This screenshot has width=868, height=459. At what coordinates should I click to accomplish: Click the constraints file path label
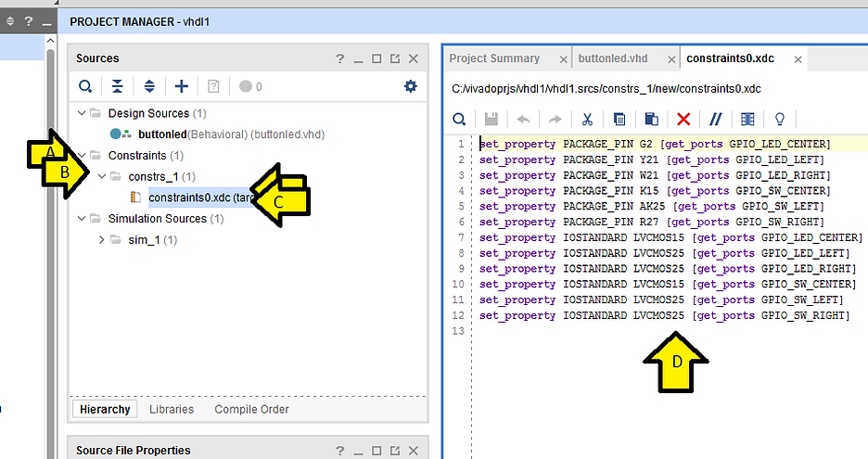[606, 89]
